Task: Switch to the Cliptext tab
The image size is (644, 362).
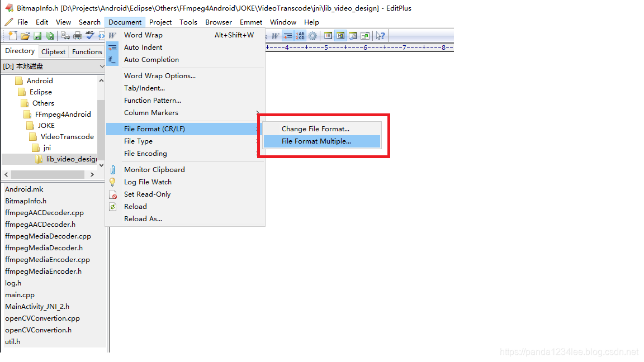Action: (x=54, y=52)
